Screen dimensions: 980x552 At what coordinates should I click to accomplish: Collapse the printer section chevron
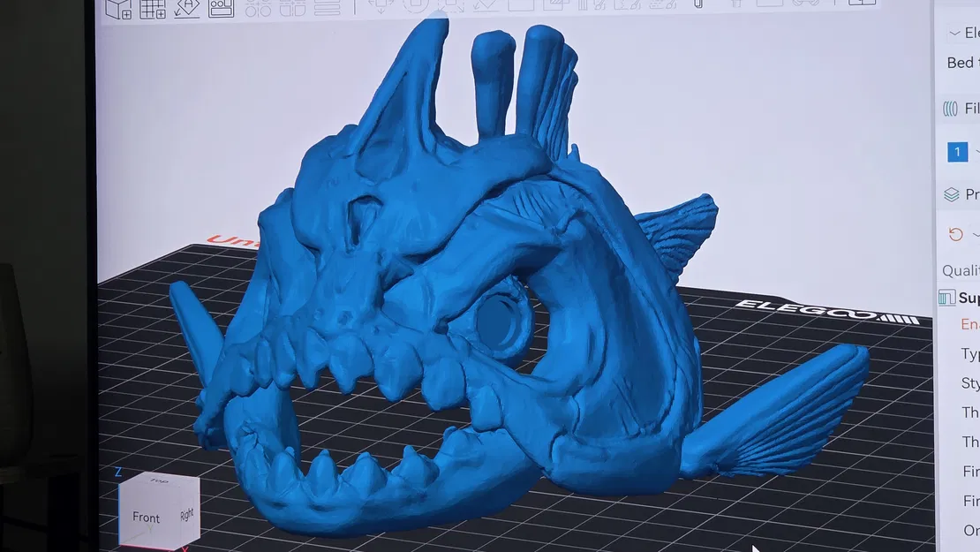click(954, 34)
